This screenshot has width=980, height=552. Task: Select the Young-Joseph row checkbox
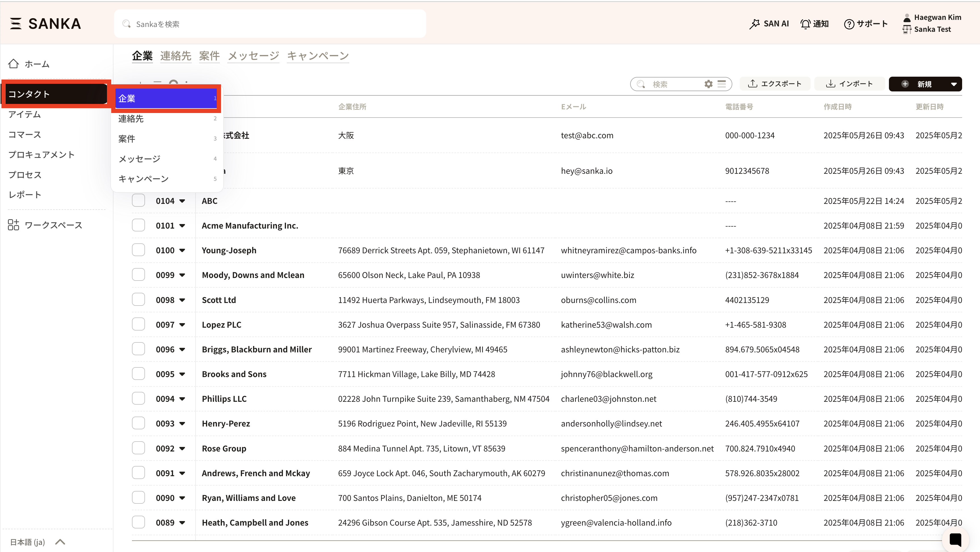click(138, 250)
